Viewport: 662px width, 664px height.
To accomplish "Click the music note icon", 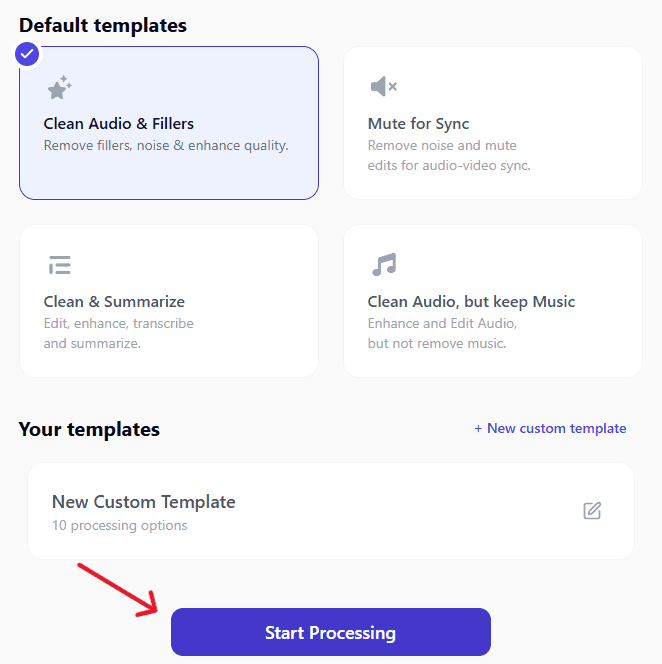I will click(383, 265).
